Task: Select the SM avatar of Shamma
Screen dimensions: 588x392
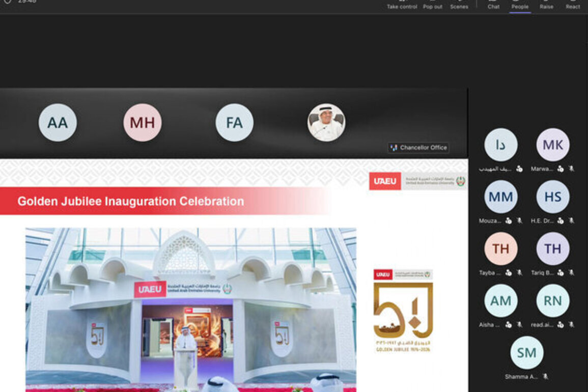Action: pyautogui.click(x=527, y=353)
